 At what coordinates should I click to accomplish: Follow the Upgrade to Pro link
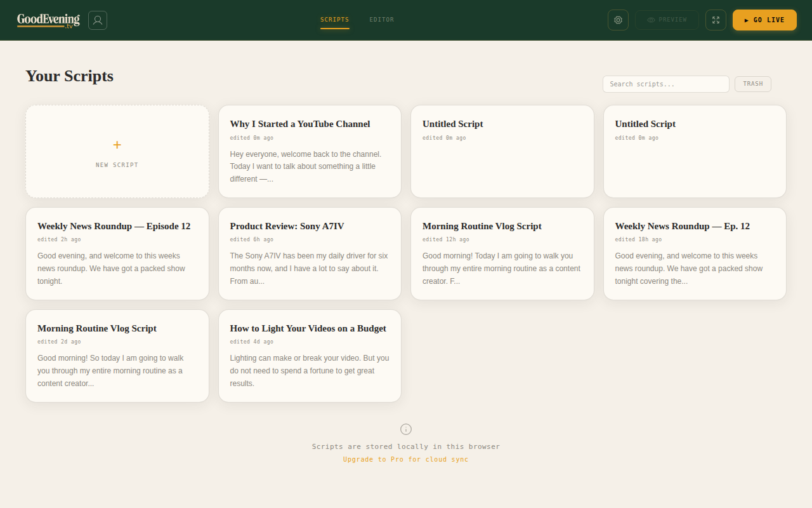tap(405, 459)
